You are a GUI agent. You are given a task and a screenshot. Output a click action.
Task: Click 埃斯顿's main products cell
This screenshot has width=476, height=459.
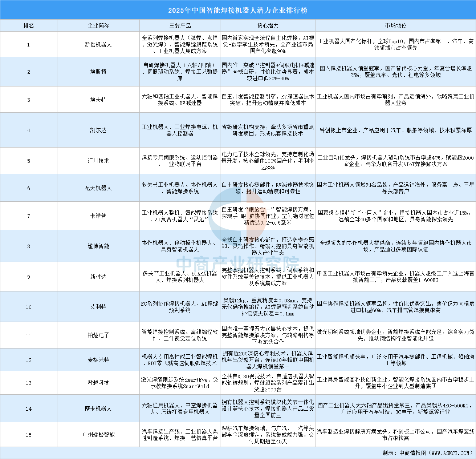180,72
